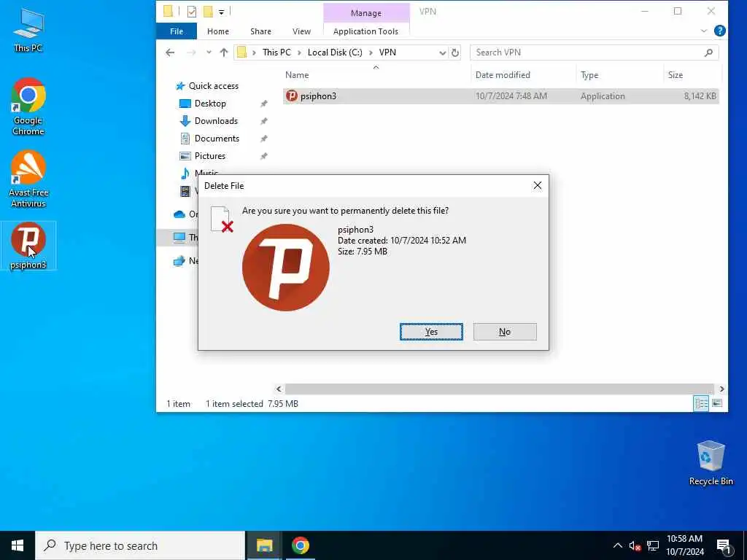This screenshot has width=747, height=560.
Task: Switch to the Share ribbon tab
Action: [x=260, y=31]
